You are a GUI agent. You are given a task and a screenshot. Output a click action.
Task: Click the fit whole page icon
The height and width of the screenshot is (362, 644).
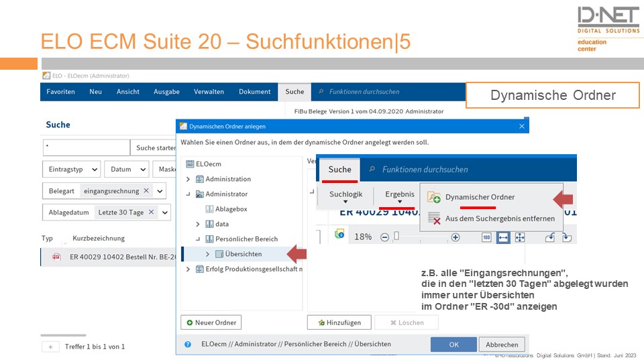(520, 237)
